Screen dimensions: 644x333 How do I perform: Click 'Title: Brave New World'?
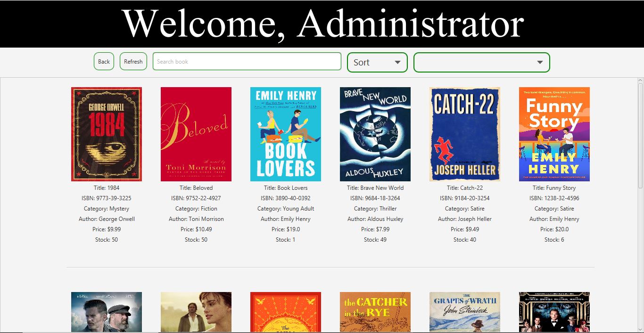[375, 188]
